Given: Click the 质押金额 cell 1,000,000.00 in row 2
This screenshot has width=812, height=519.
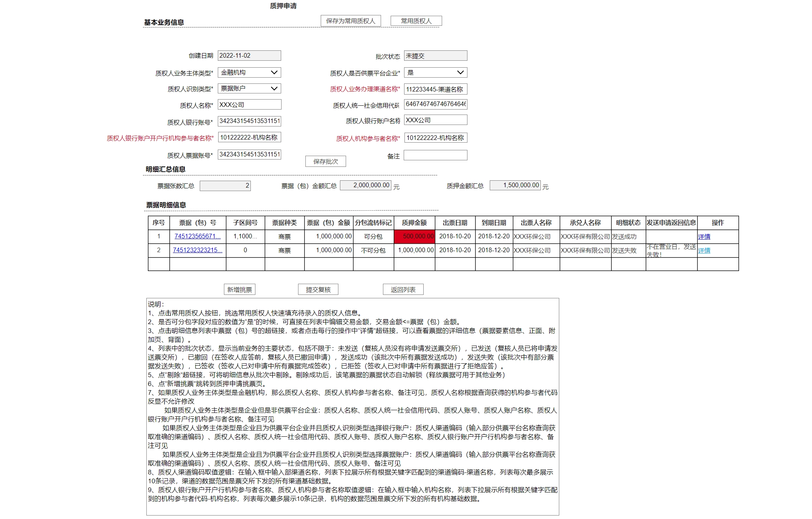Looking at the screenshot, I should click(414, 250).
